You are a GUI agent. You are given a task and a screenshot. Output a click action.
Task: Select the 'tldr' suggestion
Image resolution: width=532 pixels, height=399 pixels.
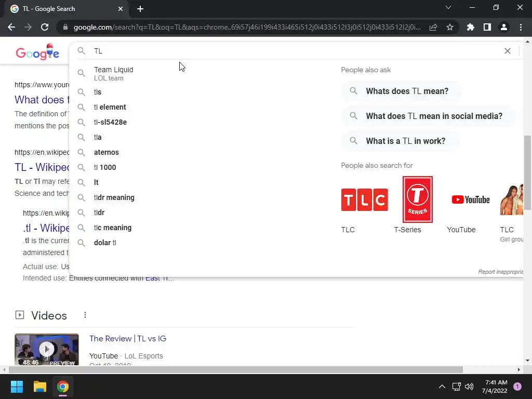[x=204, y=212]
